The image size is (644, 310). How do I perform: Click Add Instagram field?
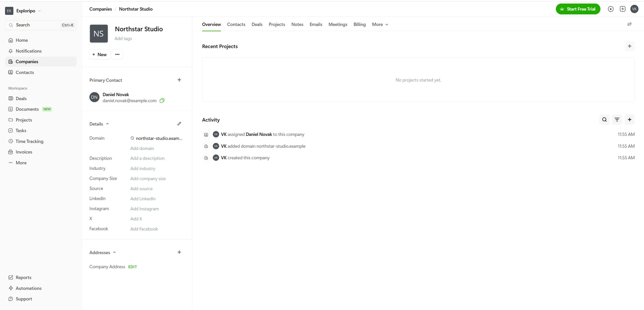point(144,209)
